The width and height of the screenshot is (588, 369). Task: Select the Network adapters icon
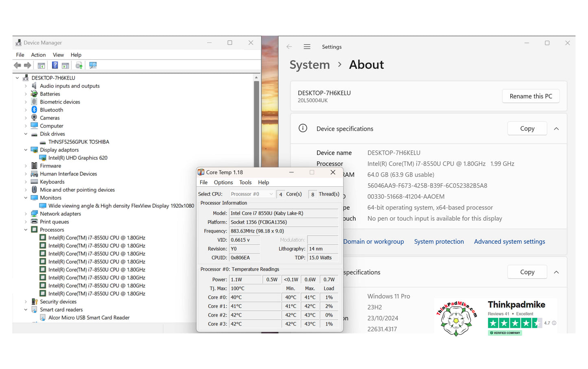[34, 214]
